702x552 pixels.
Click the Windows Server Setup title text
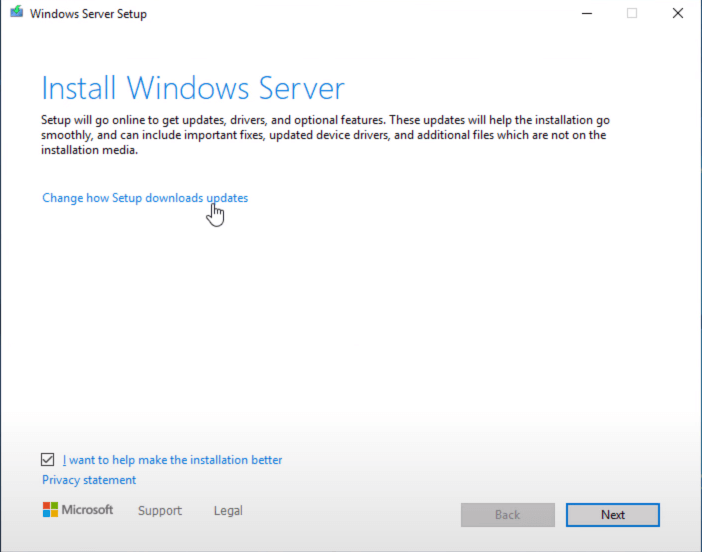(88, 14)
